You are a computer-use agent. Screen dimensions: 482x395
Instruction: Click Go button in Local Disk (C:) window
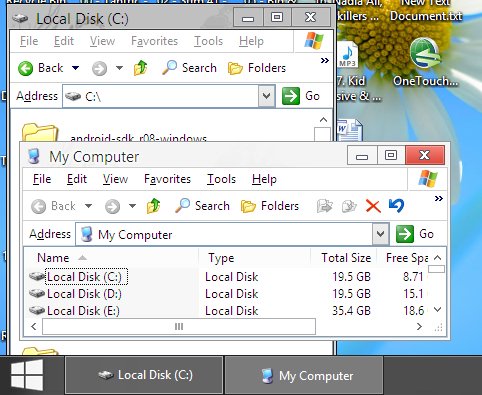coord(301,96)
